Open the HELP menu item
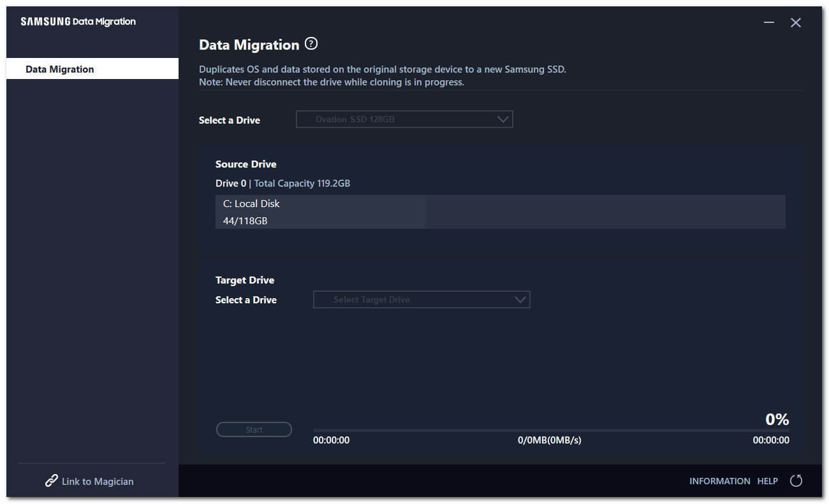The height and width of the screenshot is (504, 829). coord(767,481)
